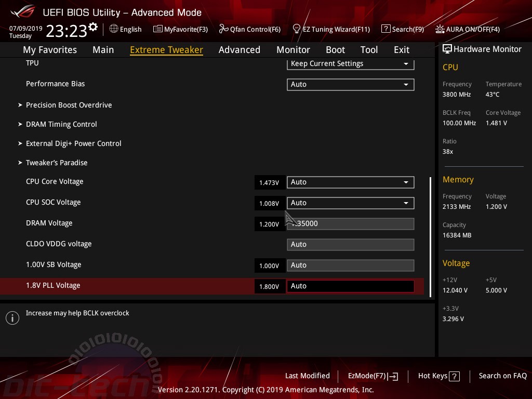Open time settings via gear icon
This screenshot has width=532, height=399.
click(x=93, y=27)
